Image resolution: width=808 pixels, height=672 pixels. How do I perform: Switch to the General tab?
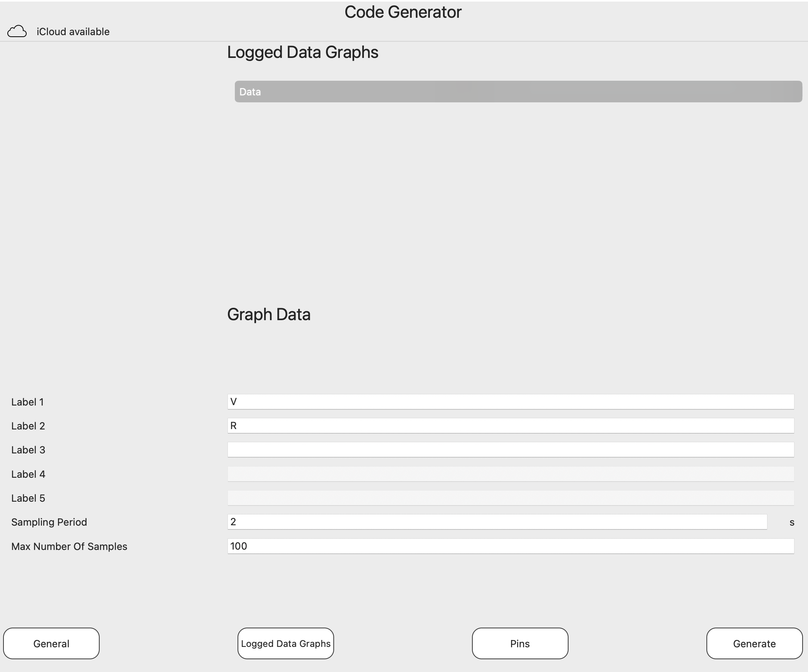pos(51,643)
